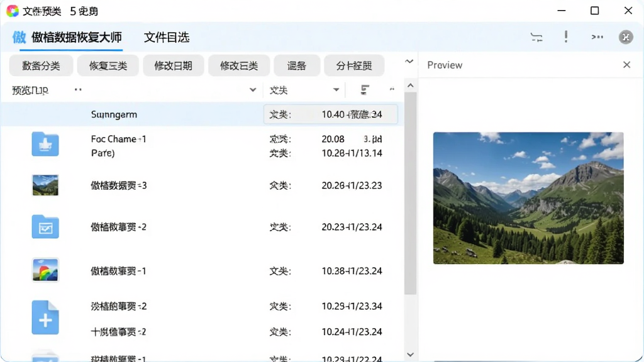Image resolution: width=644 pixels, height=362 pixels.
Task: Click the blue plus document icon
Action: point(45,317)
